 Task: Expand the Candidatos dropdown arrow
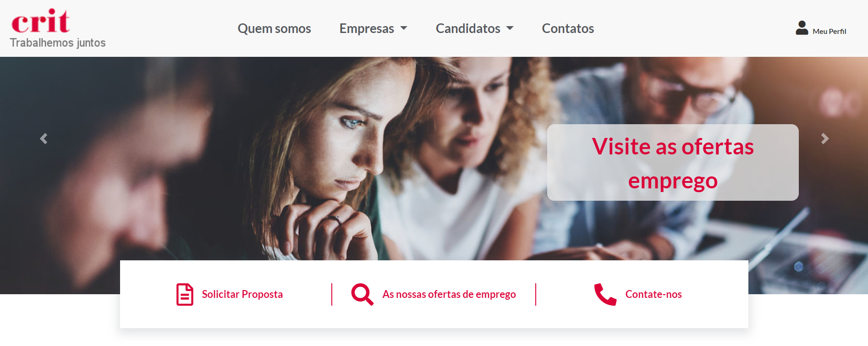point(510,28)
